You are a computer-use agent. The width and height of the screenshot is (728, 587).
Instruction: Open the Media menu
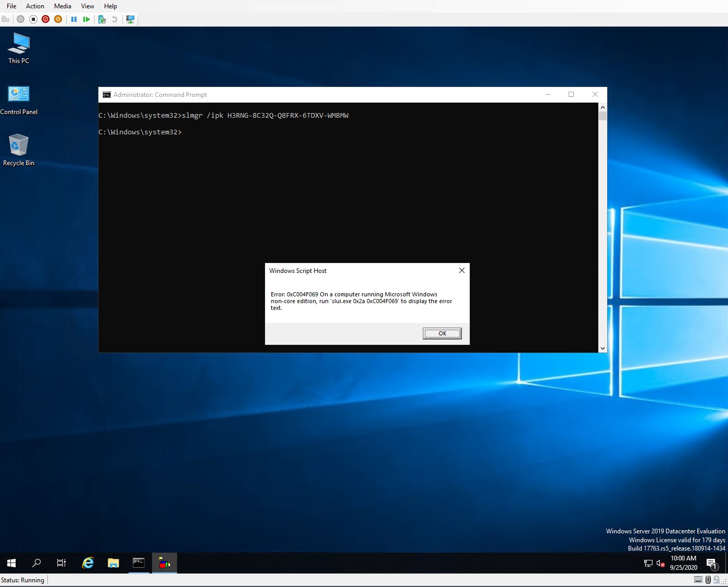pos(62,6)
